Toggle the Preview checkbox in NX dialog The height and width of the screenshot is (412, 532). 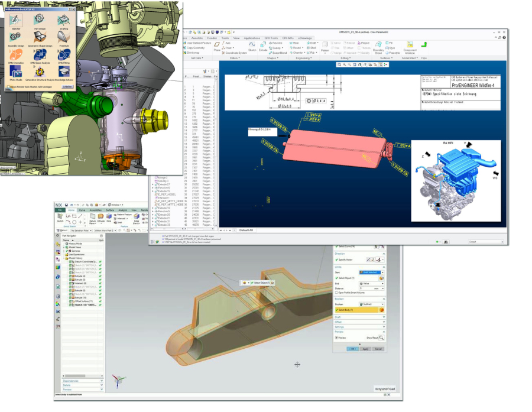click(337, 338)
